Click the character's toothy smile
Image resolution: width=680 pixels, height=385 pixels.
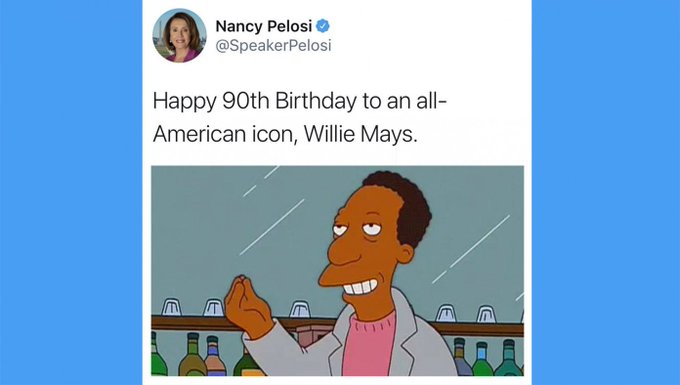(x=360, y=287)
